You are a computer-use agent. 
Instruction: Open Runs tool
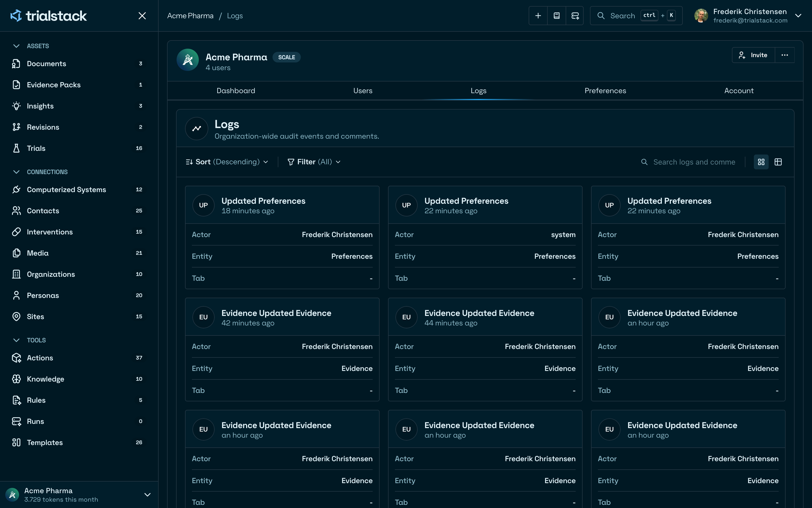coord(79,421)
